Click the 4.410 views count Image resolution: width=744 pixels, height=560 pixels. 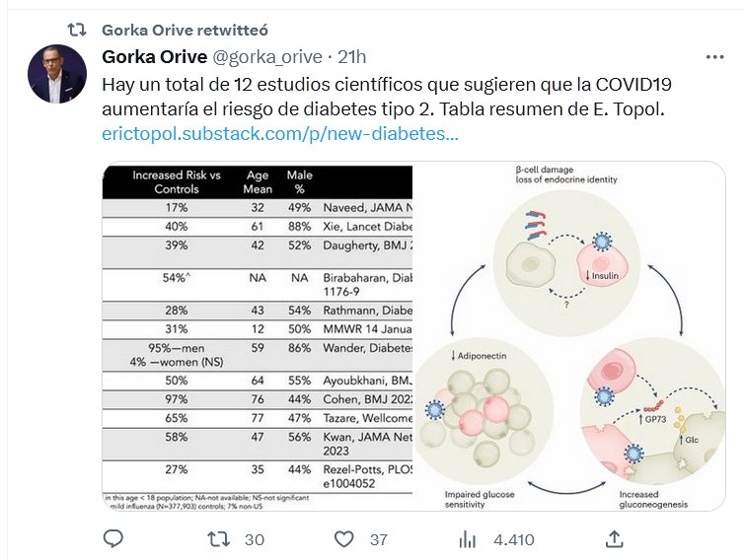pyautogui.click(x=513, y=539)
